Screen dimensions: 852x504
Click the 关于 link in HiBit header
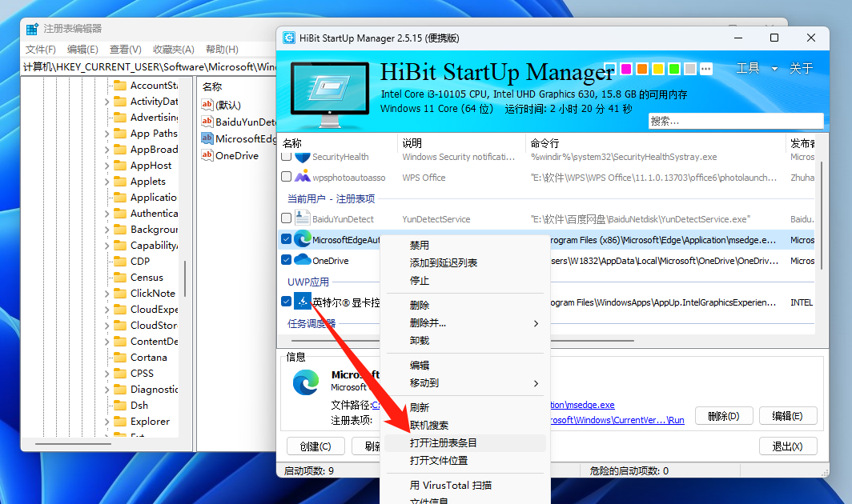[x=801, y=69]
